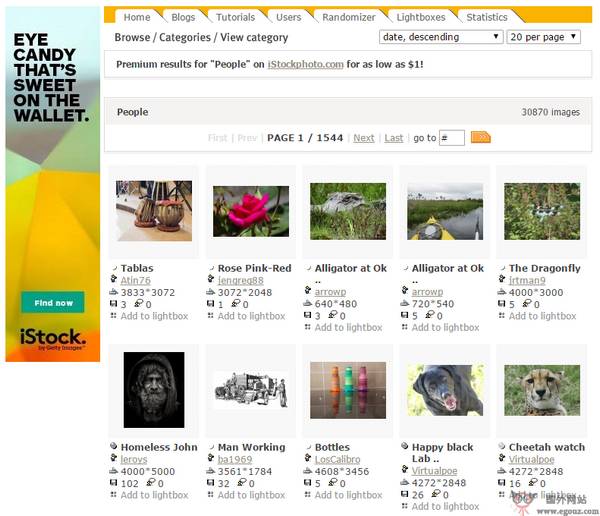Open the alligator-in-grass thumbnail
This screenshot has width=600, height=516.
pyautogui.click(x=348, y=211)
